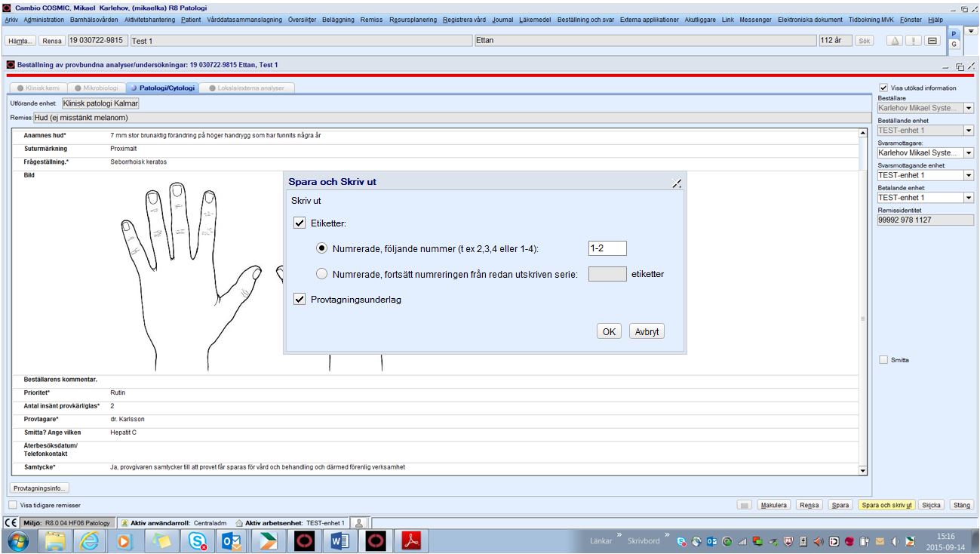Switch to Lokala/externa analyser tab
Image resolution: width=980 pixels, height=554 pixels.
(247, 88)
